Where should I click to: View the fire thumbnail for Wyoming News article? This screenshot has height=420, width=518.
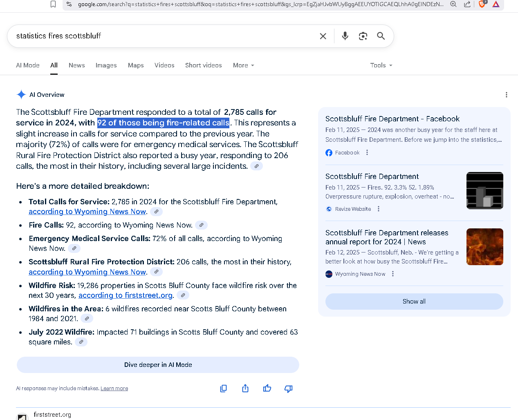(485, 247)
